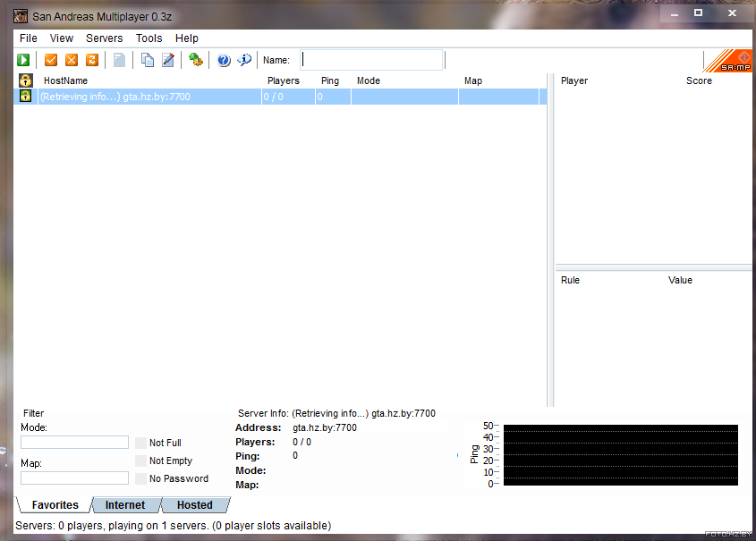Sort servers by the HostName column header
This screenshot has width=756, height=541.
tap(65, 80)
